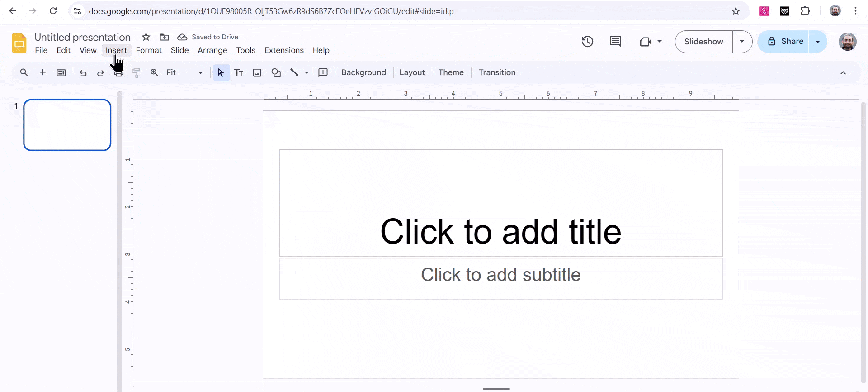
Task: Click the 'Click to add subtitle' placeholder
Action: point(501,279)
